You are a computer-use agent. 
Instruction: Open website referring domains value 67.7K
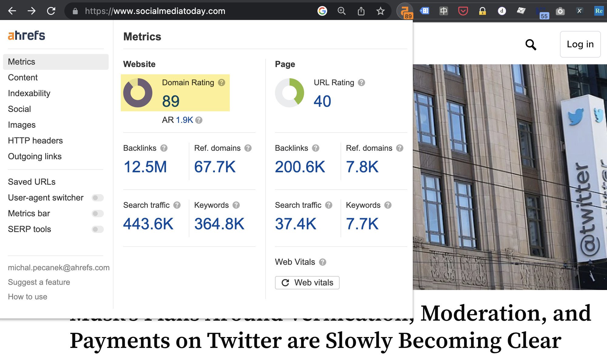point(215,167)
